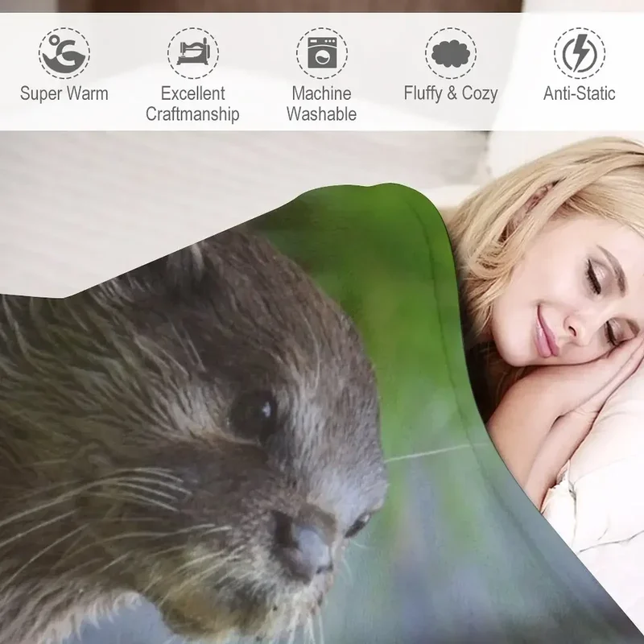
Task: Select the 'Anti-Static' label
Action: tap(580, 93)
